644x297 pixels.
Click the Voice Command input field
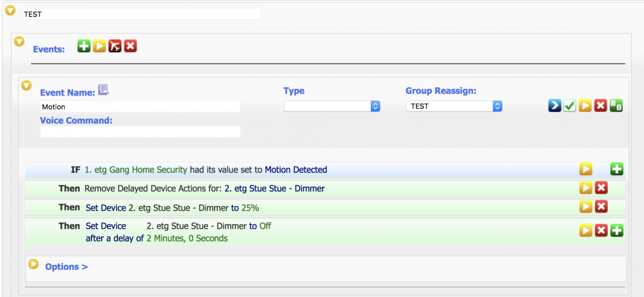pos(140,131)
